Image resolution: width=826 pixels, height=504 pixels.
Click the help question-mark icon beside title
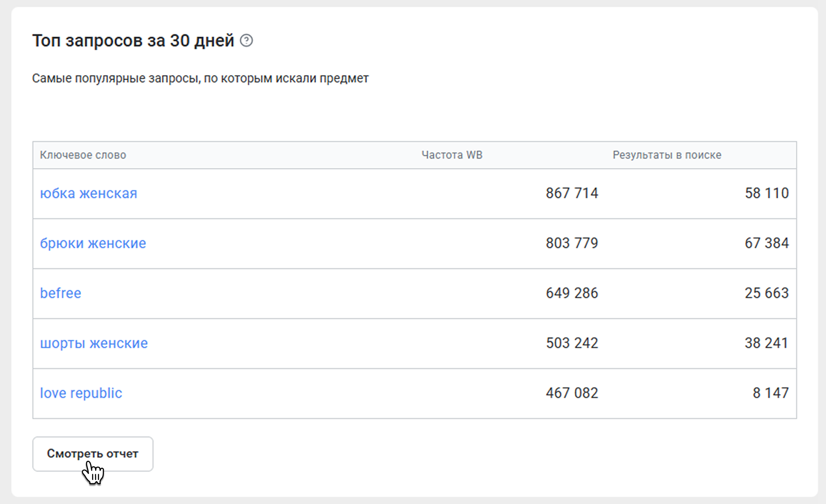(246, 41)
